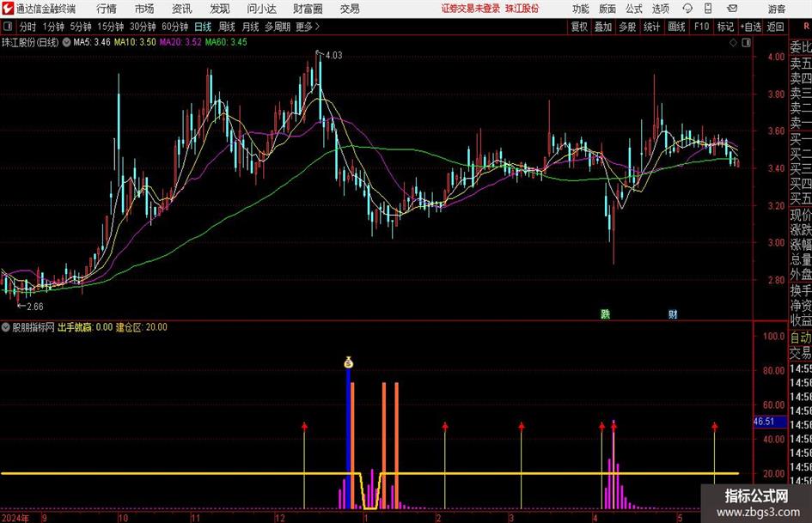The image size is (812, 523).
Task: Click the 画线 drawing button
Action: [x=676, y=27]
